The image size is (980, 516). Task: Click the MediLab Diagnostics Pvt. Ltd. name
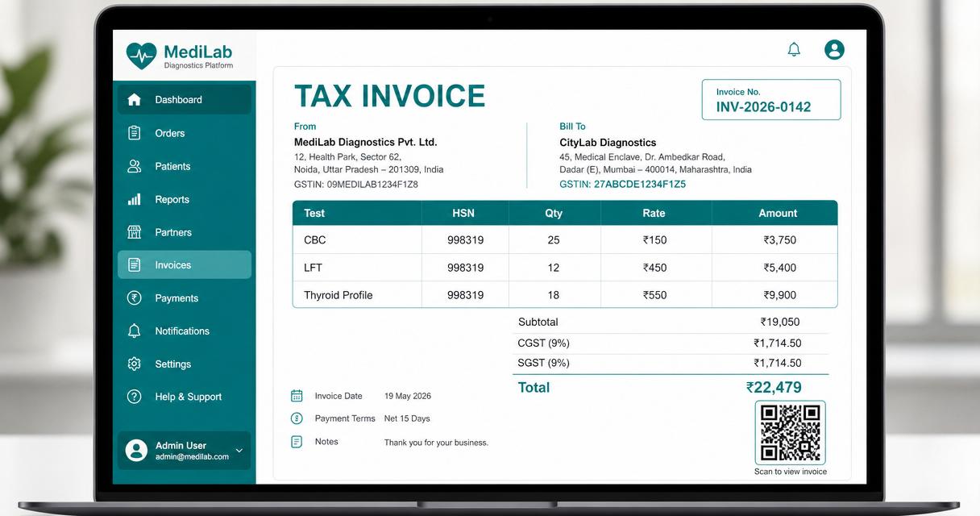coord(365,142)
